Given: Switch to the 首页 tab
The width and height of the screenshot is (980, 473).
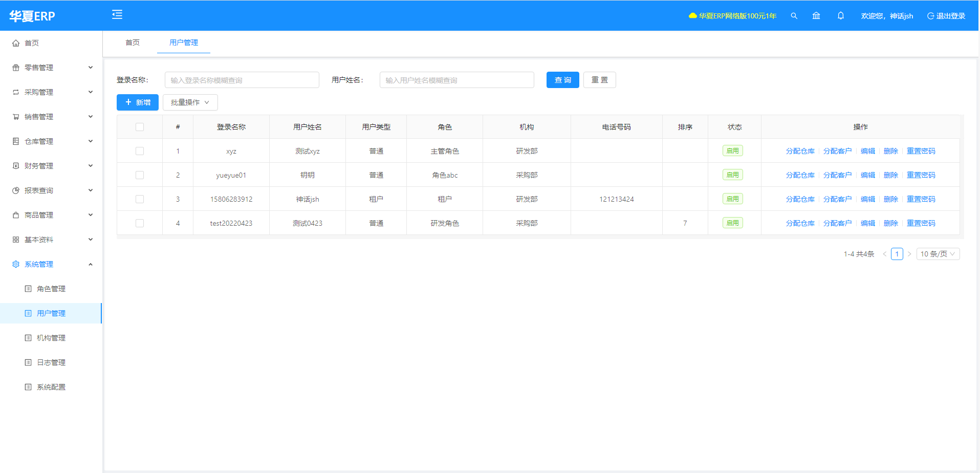Looking at the screenshot, I should click(133, 42).
